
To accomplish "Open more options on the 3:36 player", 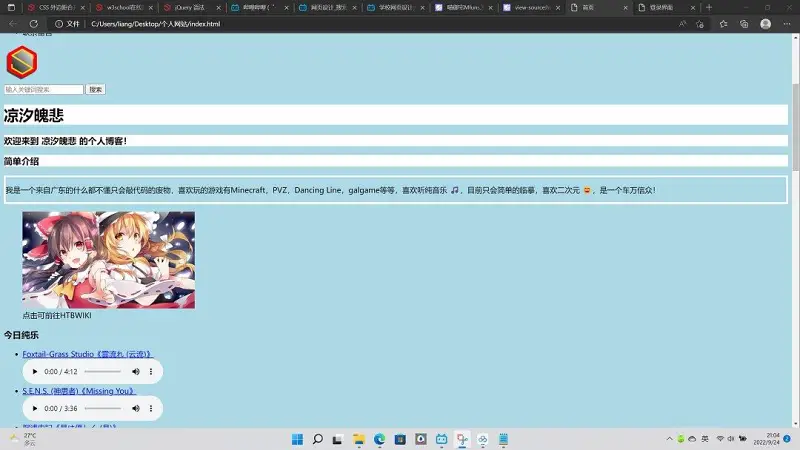I will [151, 408].
